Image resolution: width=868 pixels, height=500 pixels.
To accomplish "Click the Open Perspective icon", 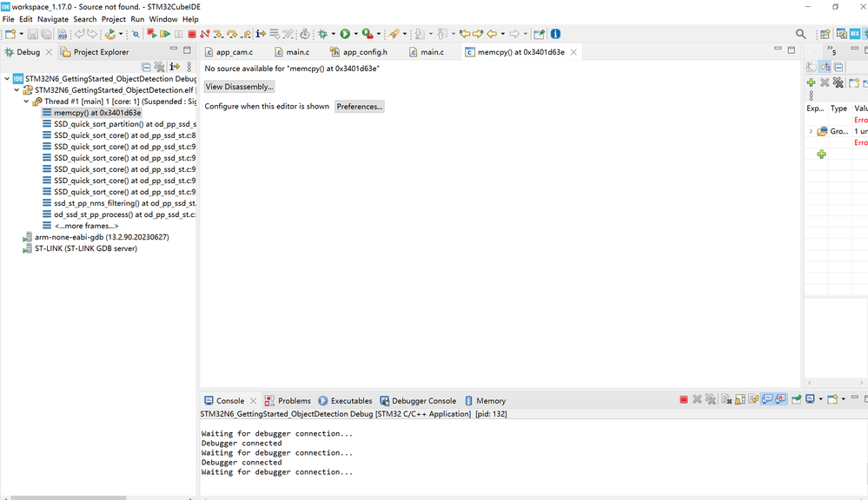I will pos(825,34).
